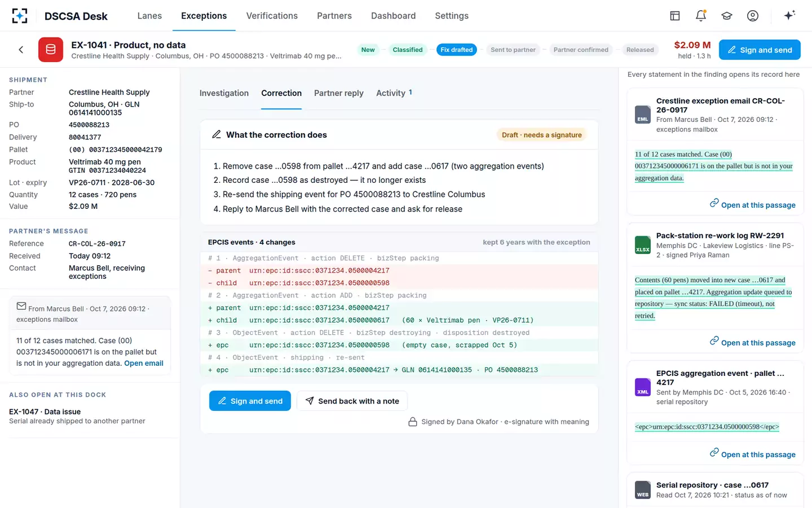This screenshot has width=812, height=508.
Task: Click the XML icon for EPCIS aggregation event
Action: pyautogui.click(x=643, y=387)
